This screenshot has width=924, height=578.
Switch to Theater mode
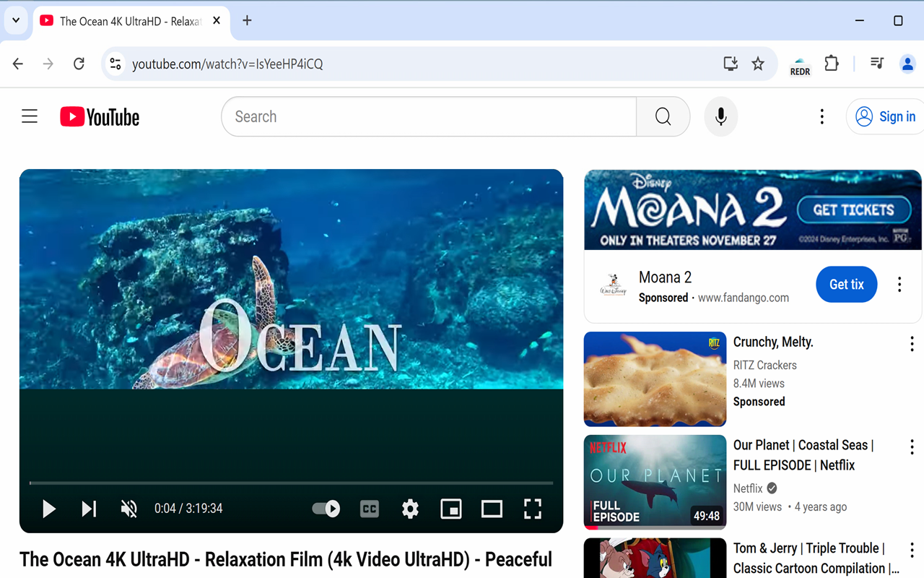point(492,509)
